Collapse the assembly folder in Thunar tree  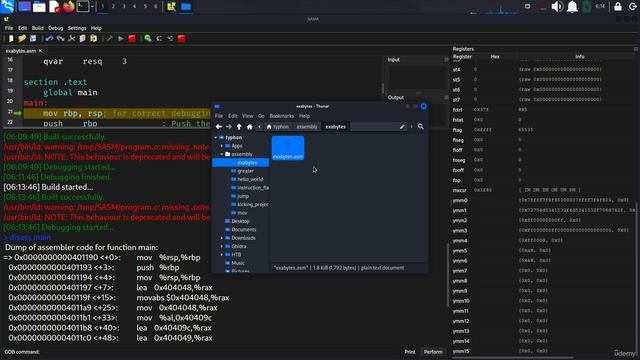pyautogui.click(x=222, y=154)
